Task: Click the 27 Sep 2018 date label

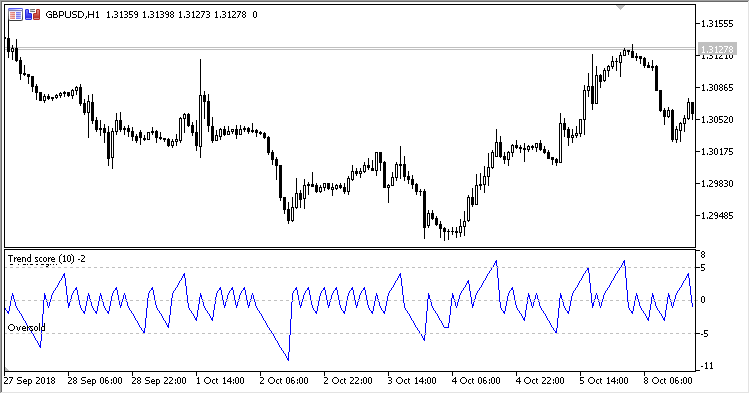Action: tap(30, 381)
